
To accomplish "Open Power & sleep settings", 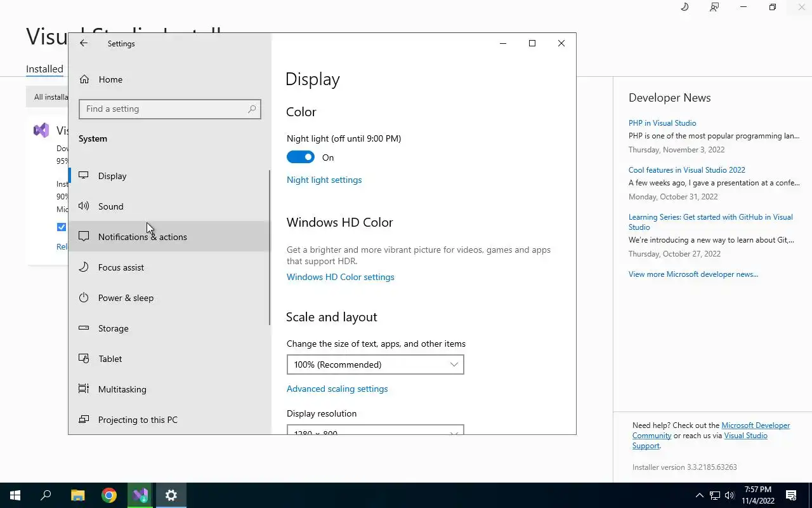I will pyautogui.click(x=169, y=297).
